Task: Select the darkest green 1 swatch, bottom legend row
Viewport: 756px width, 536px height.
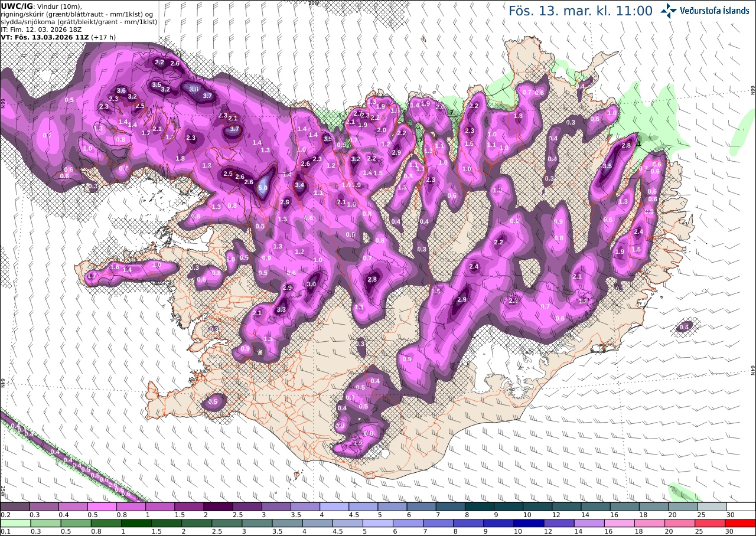Action: pyautogui.click(x=136, y=523)
